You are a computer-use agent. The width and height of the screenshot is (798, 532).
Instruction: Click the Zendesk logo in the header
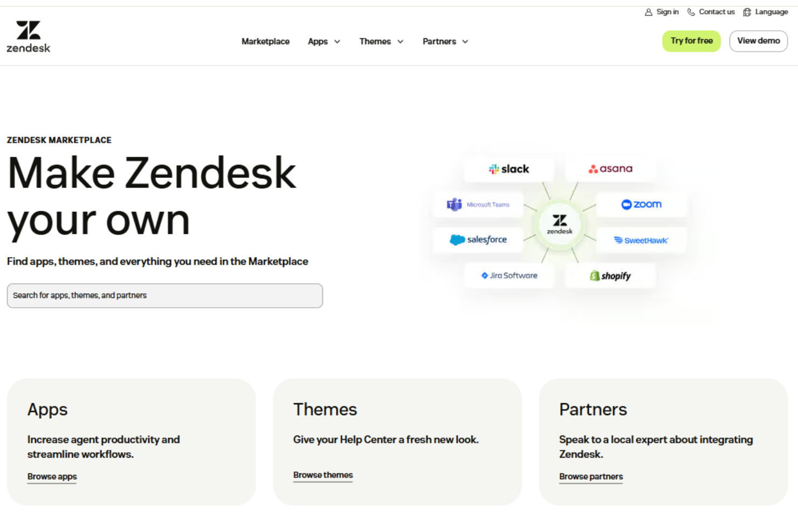(x=28, y=34)
